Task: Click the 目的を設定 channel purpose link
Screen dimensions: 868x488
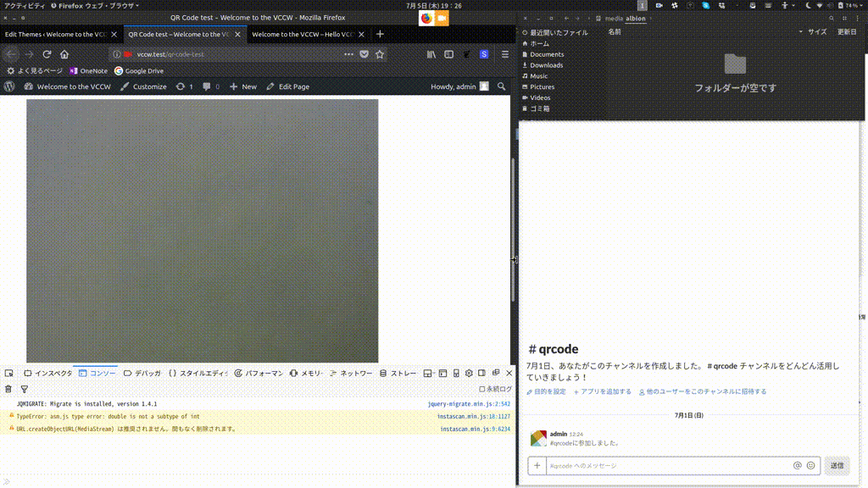Action: click(551, 391)
